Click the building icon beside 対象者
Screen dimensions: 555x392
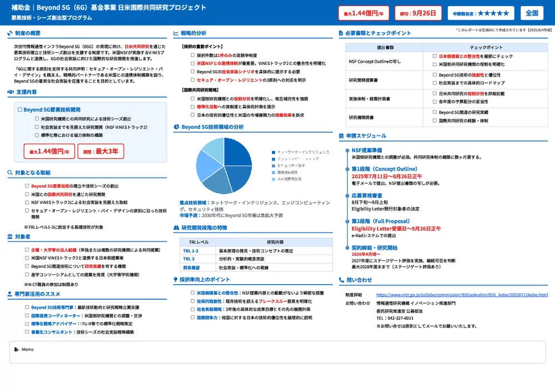click(10, 237)
